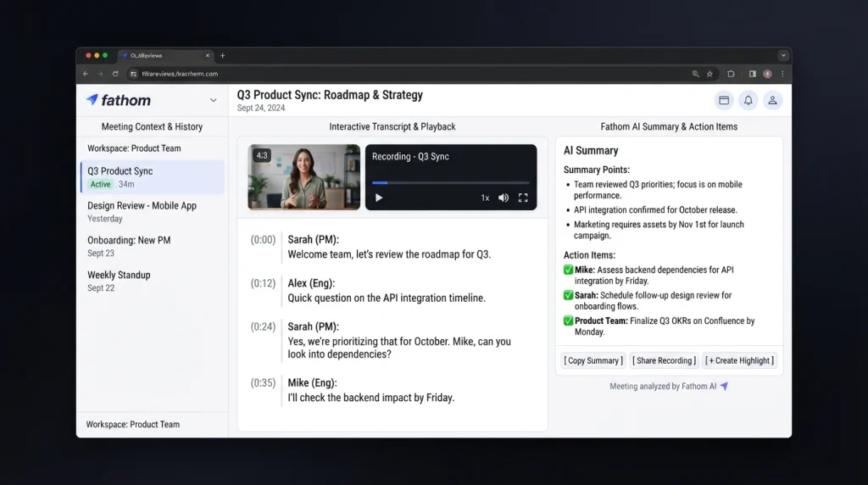Open the user profile icon
The height and width of the screenshot is (485, 868).
[x=772, y=100]
